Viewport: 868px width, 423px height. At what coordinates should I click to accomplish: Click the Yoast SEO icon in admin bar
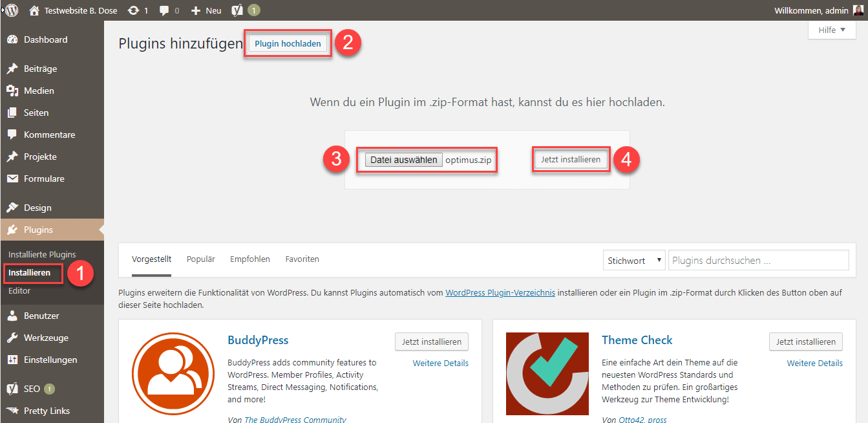(237, 10)
